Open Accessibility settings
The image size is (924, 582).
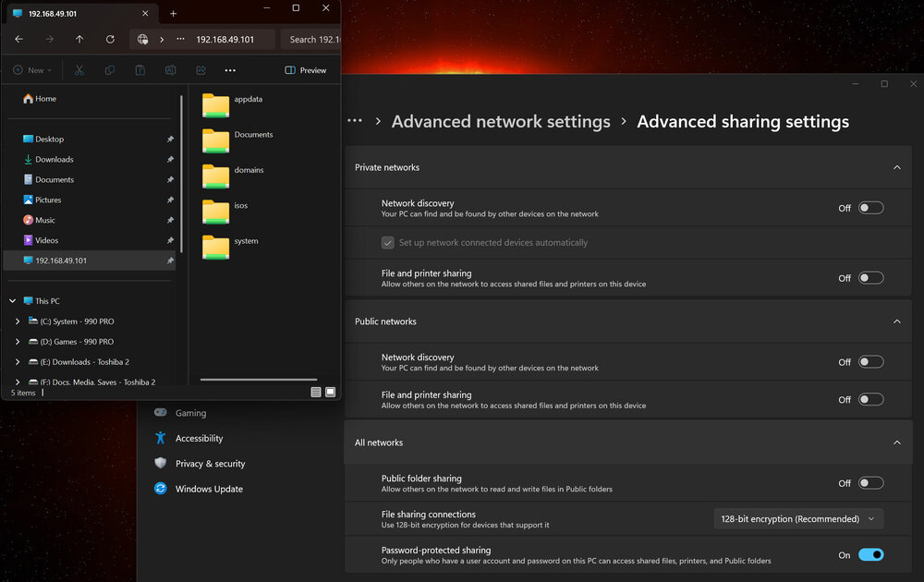(x=200, y=438)
